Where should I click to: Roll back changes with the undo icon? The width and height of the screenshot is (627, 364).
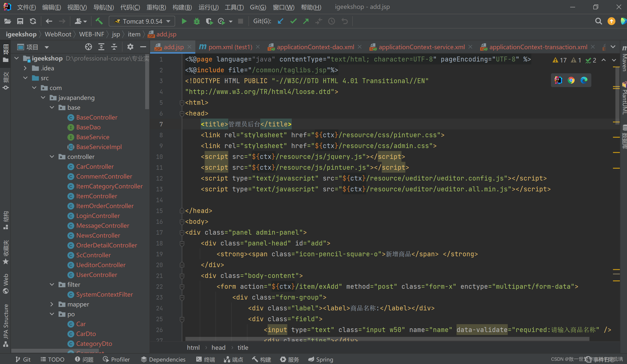345,21
